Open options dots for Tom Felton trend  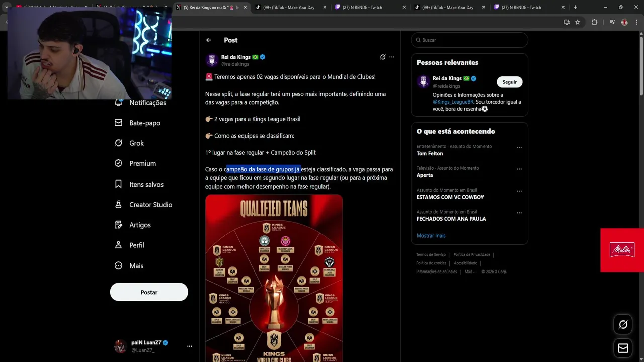[x=519, y=148]
